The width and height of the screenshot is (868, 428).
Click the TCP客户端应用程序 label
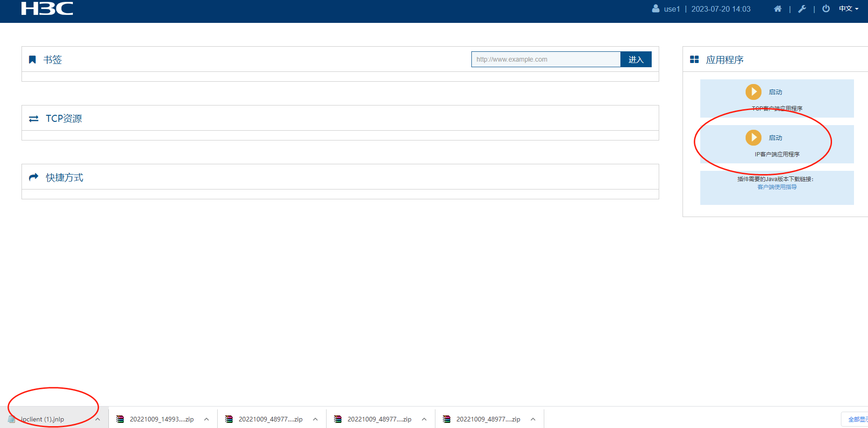[777, 109]
